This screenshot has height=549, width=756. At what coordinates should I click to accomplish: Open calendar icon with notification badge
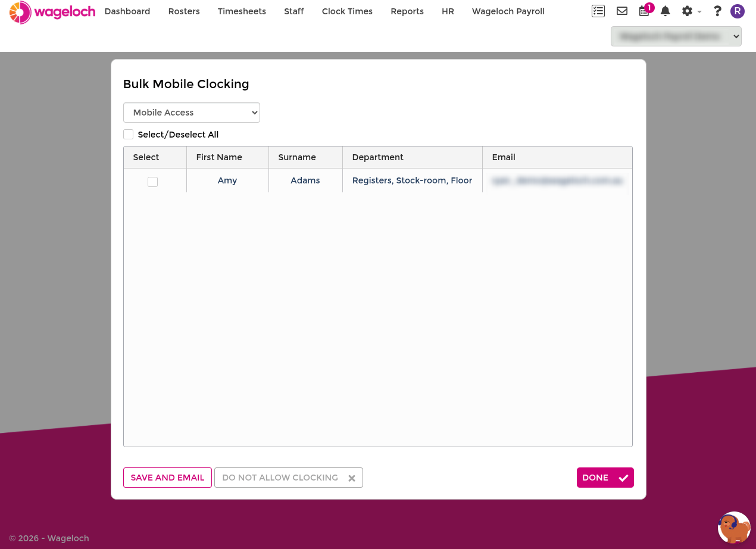[645, 10]
